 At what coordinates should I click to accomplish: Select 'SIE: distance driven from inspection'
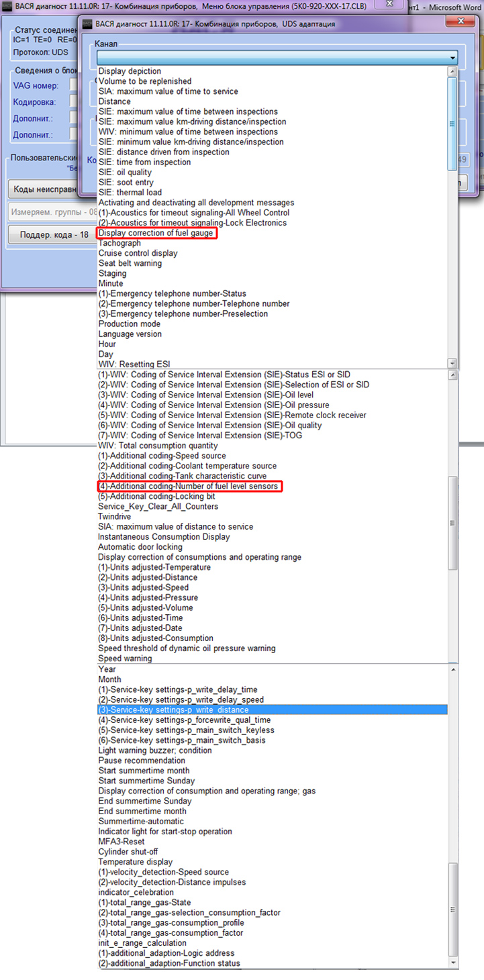coord(164,152)
